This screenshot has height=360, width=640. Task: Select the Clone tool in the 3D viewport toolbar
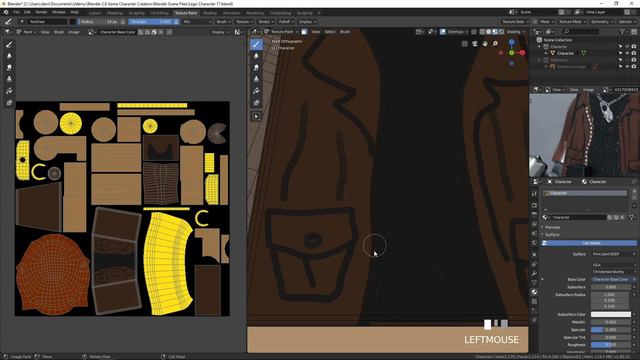point(256,79)
